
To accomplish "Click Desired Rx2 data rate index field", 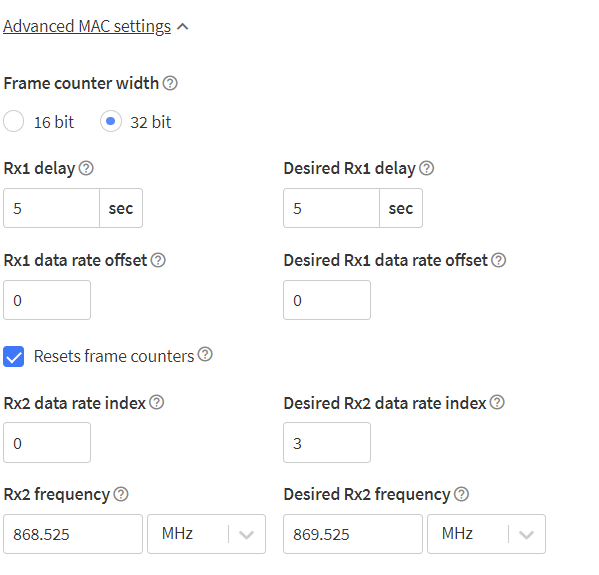I will 327,442.
